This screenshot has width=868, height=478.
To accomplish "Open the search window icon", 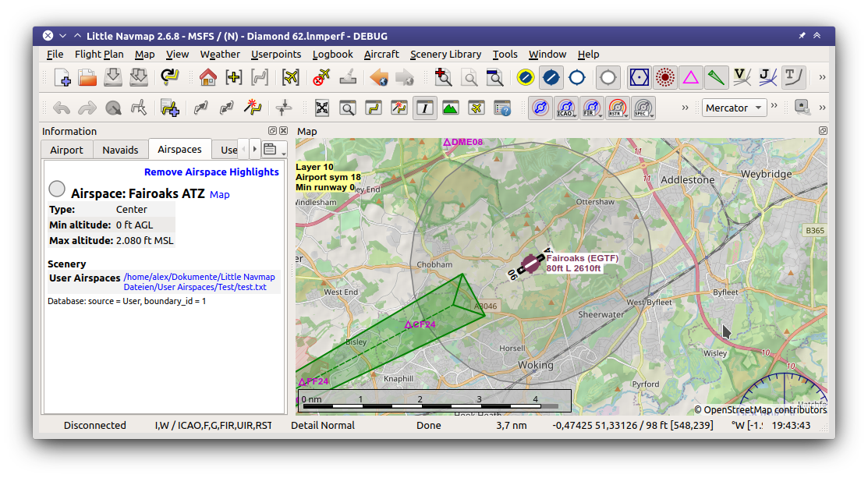I will 348,108.
